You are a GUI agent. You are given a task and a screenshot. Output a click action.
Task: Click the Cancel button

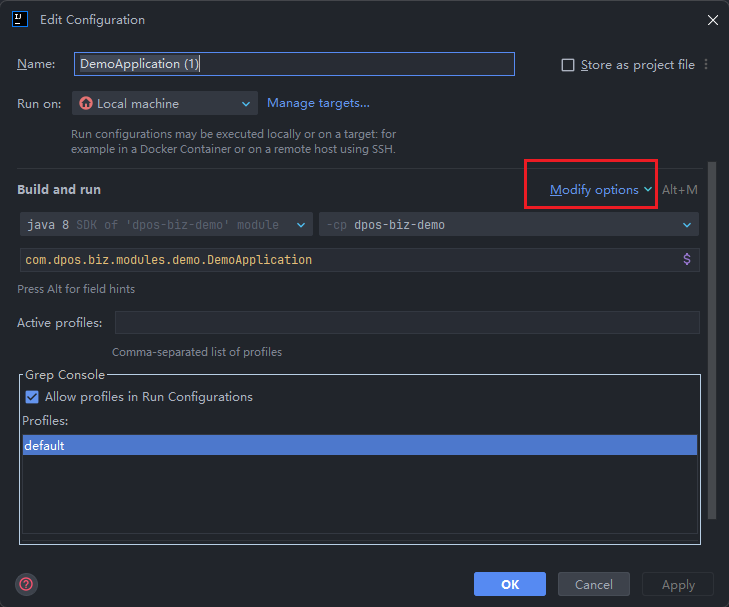point(593,584)
